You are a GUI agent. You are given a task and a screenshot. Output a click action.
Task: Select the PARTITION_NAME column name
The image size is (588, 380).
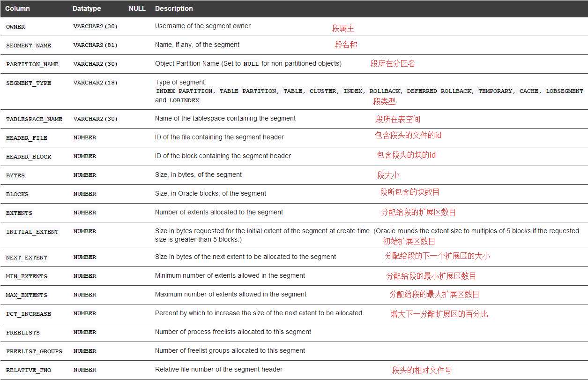(x=32, y=64)
